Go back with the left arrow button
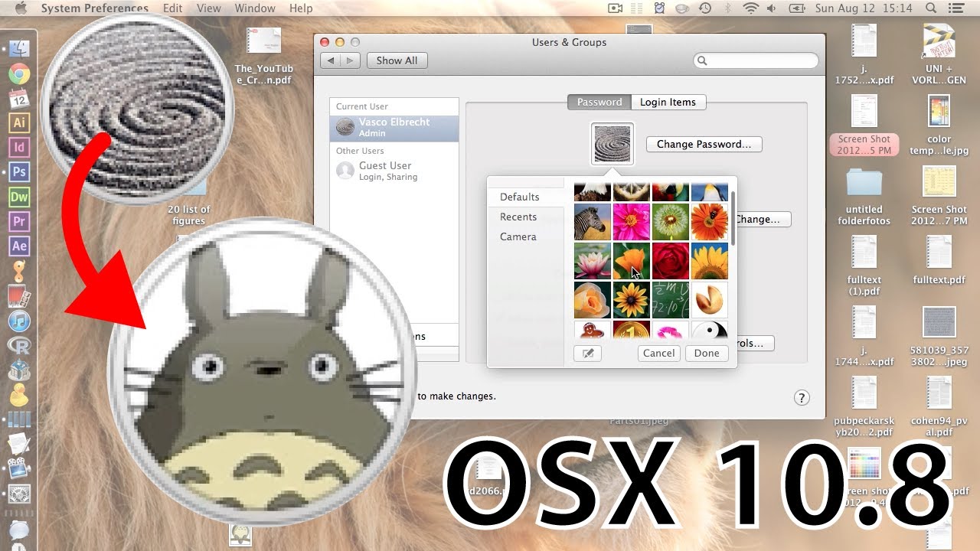Viewport: 980px width, 551px height. coord(331,60)
